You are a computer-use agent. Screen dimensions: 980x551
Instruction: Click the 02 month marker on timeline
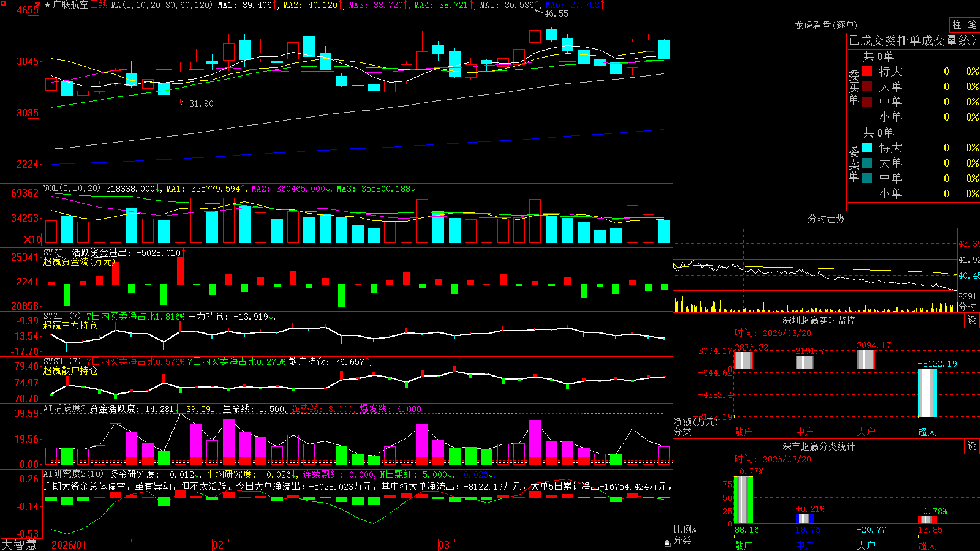click(x=217, y=545)
